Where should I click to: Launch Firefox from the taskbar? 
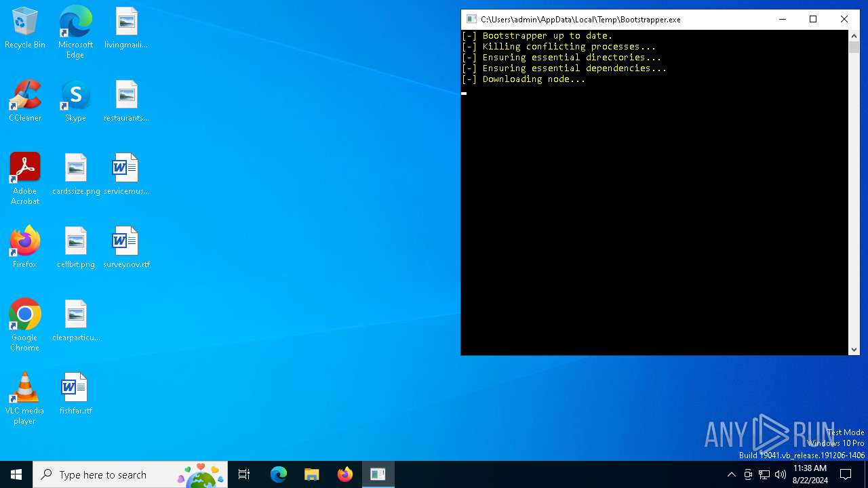point(344,474)
